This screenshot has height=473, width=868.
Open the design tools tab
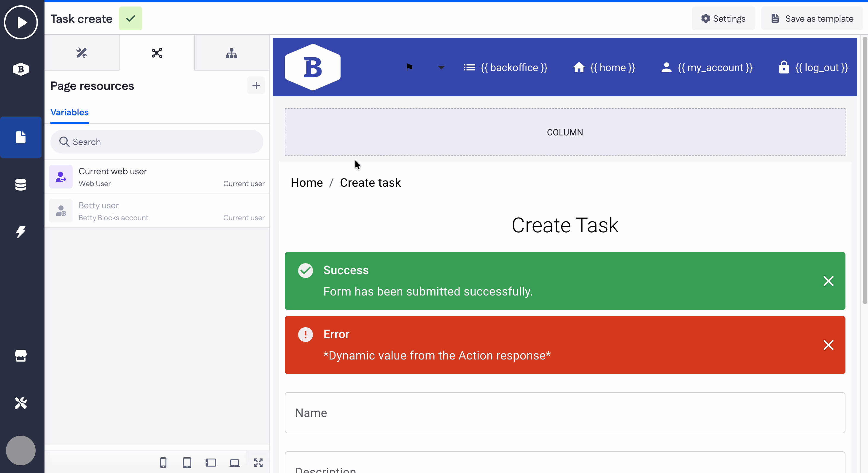click(82, 53)
